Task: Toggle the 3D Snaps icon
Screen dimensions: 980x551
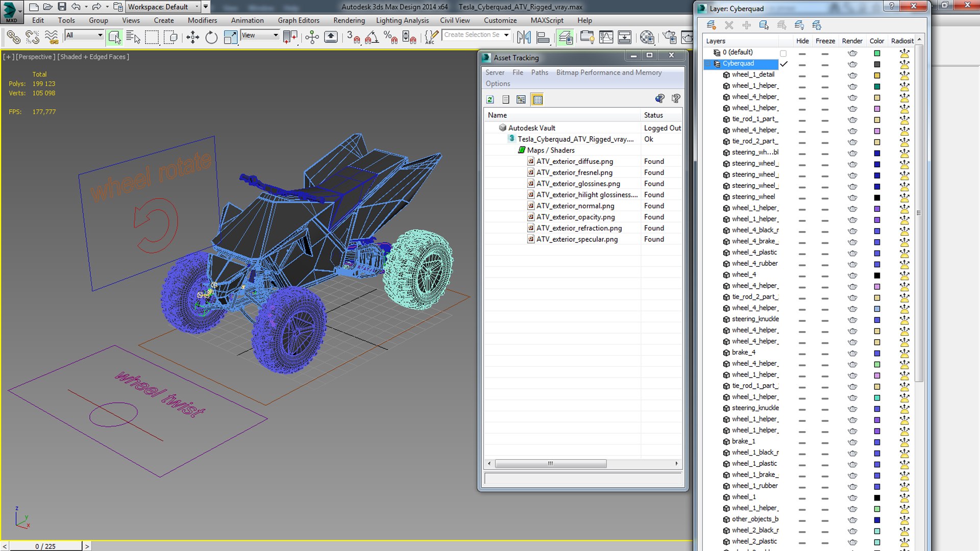Action: (x=353, y=37)
